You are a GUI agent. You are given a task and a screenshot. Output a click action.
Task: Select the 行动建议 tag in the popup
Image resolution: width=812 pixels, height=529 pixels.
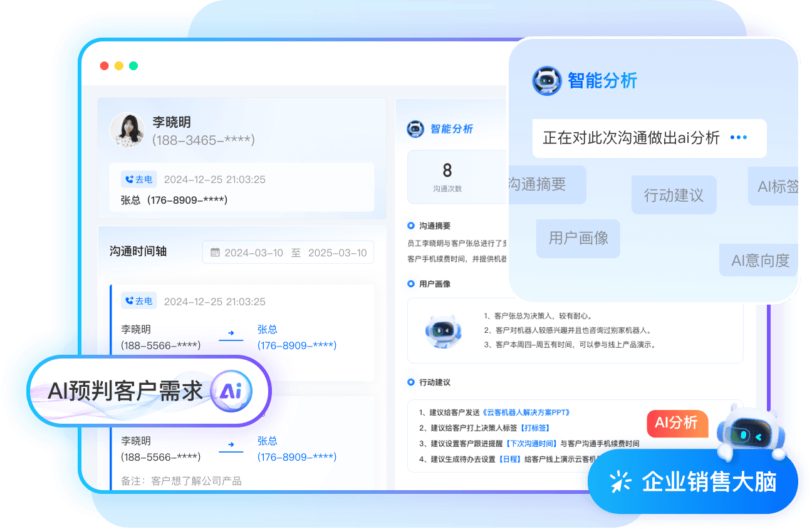point(674,195)
